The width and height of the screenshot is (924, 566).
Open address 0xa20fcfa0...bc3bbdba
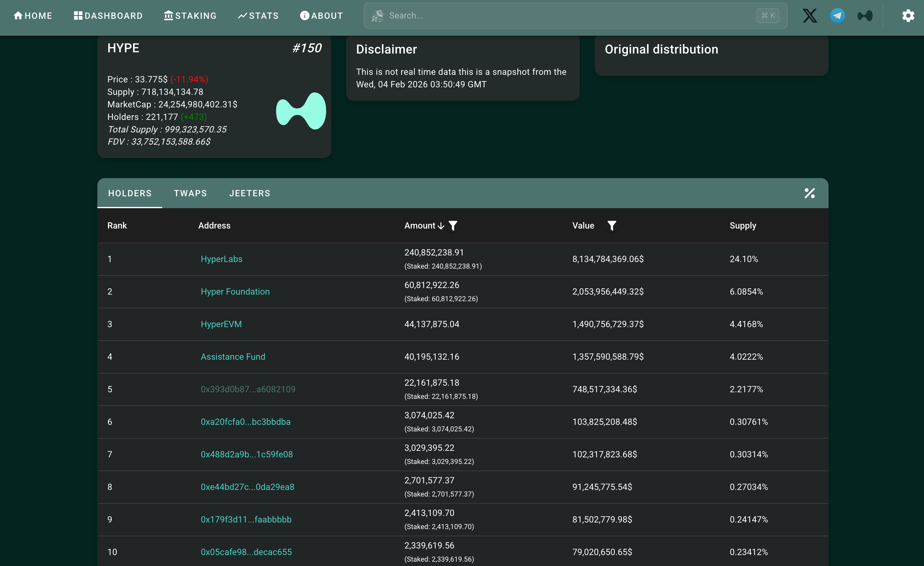[245, 422]
